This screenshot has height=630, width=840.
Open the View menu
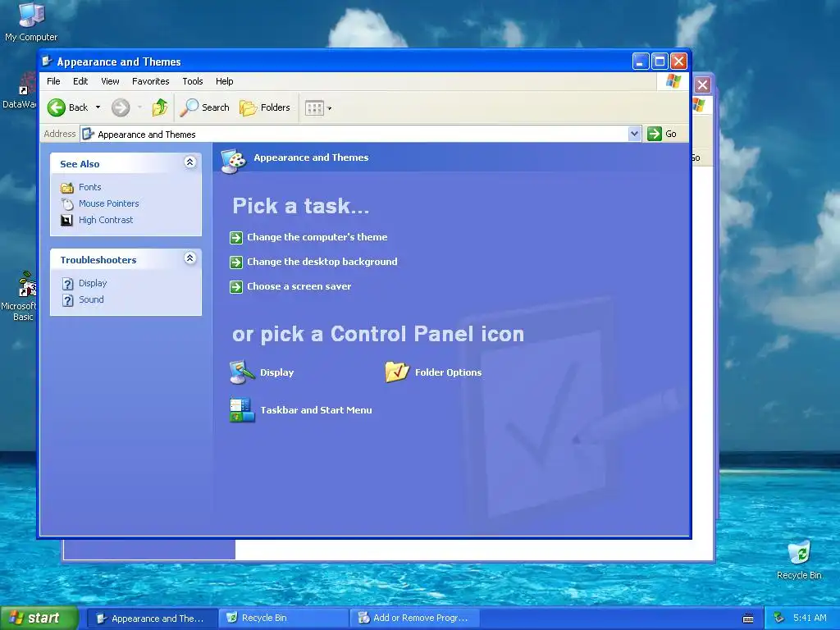click(x=110, y=81)
